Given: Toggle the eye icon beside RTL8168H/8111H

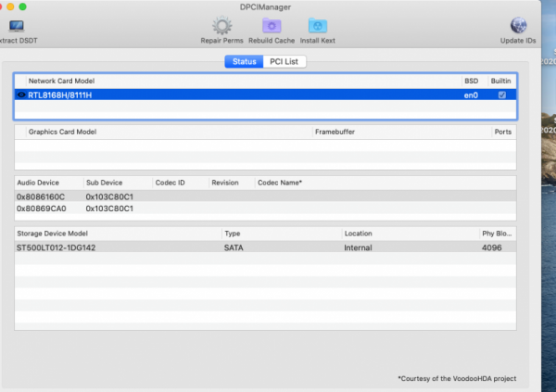Looking at the screenshot, I should 21,95.
